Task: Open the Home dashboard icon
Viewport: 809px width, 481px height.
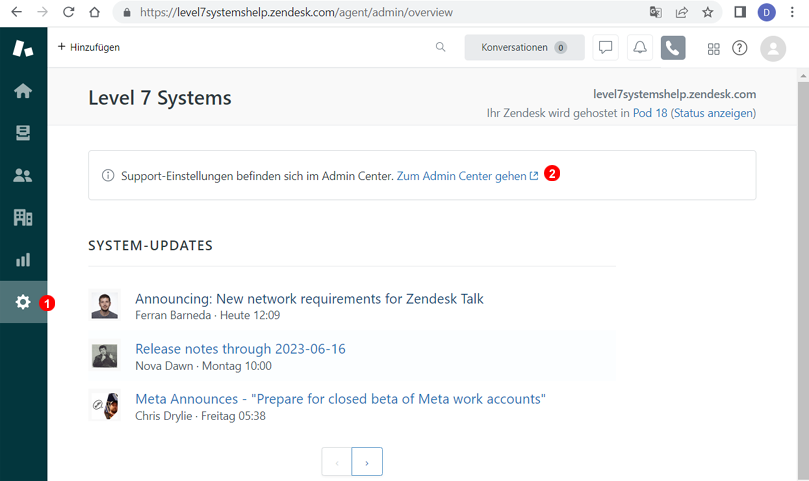Action: pyautogui.click(x=23, y=91)
